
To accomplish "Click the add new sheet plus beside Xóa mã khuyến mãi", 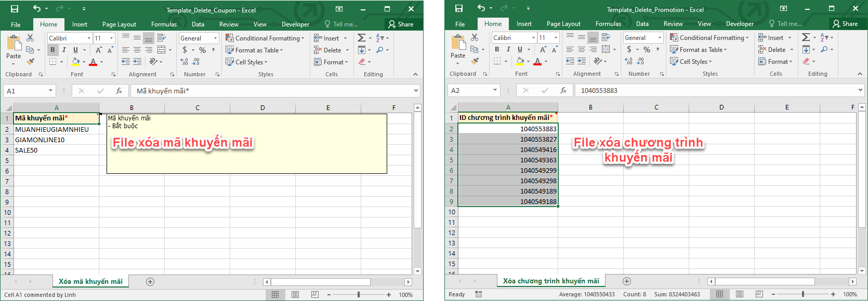I will (150, 282).
